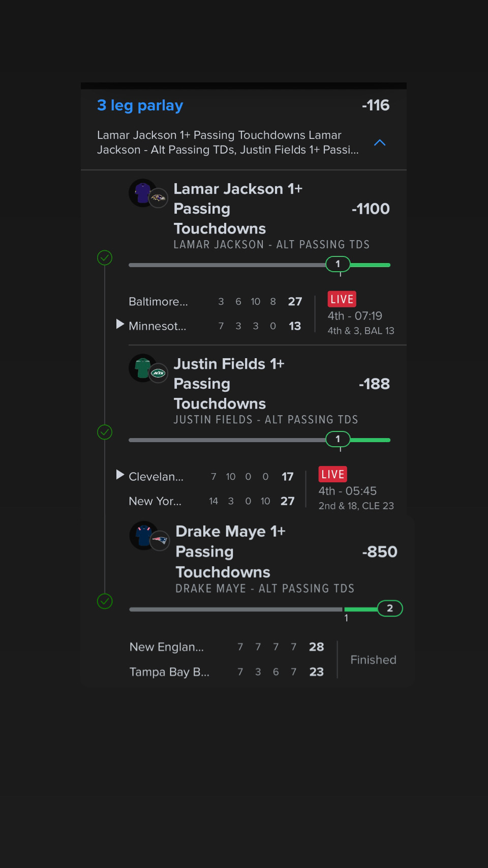This screenshot has width=488, height=868.
Task: Click Drake Maye 1+ Passing Touchdowns heading
Action: coord(230,552)
